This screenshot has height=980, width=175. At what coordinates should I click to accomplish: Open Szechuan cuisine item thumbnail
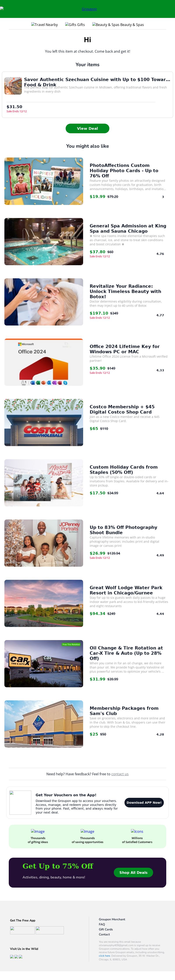[x=13, y=86]
